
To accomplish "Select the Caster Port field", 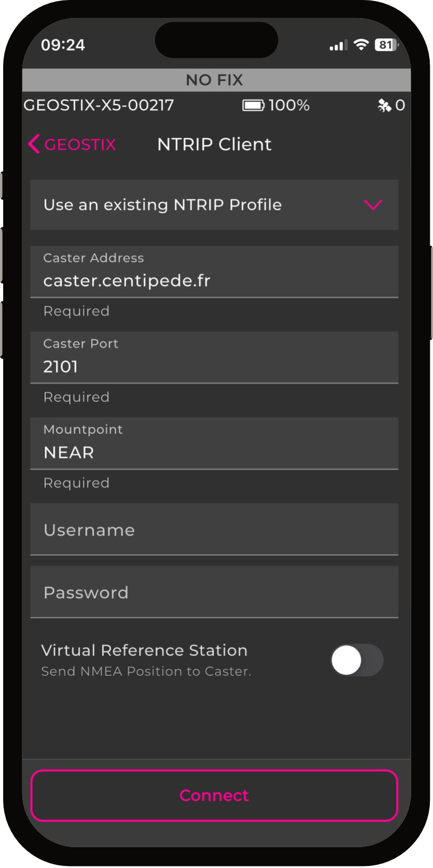I will coord(214,366).
